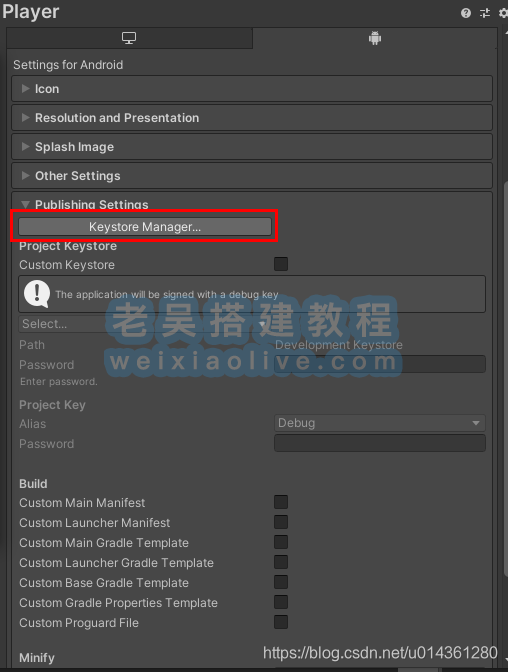Open the keystore Select dropdown
Screen dimensions: 508x672
click(144, 324)
